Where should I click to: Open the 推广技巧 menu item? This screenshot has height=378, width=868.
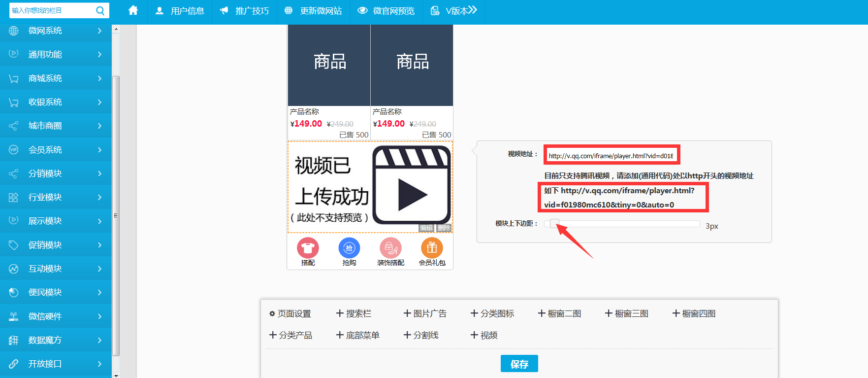click(245, 11)
